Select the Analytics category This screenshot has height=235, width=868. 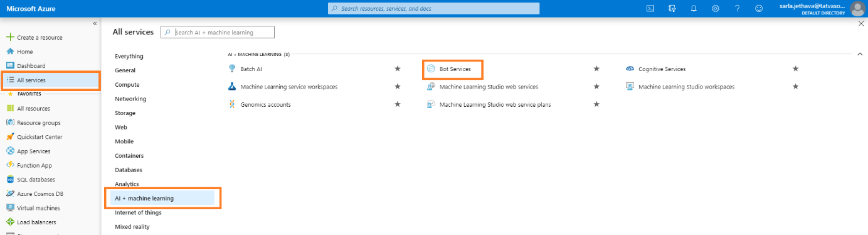(x=127, y=183)
